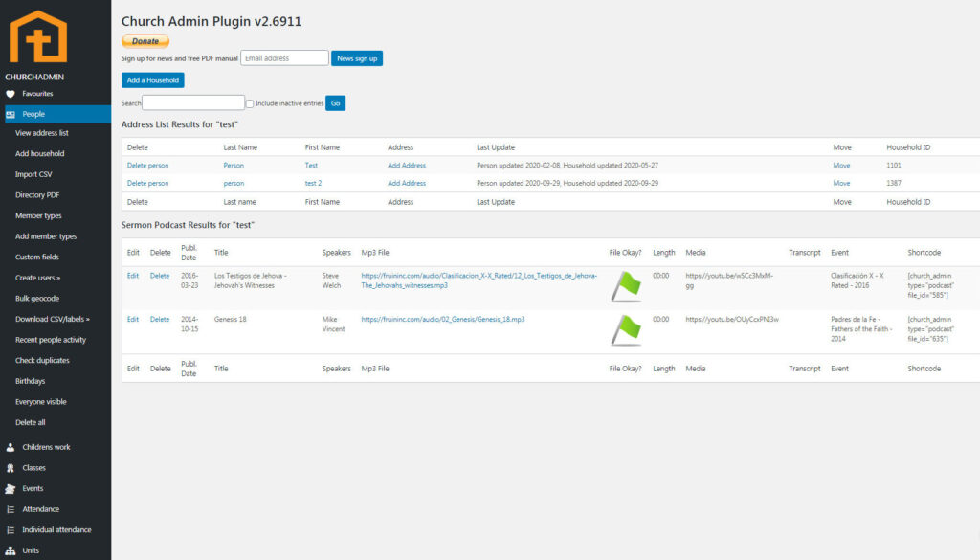Click Delete person link for Person Test
The height and width of the screenshot is (560, 980).
[x=147, y=166]
